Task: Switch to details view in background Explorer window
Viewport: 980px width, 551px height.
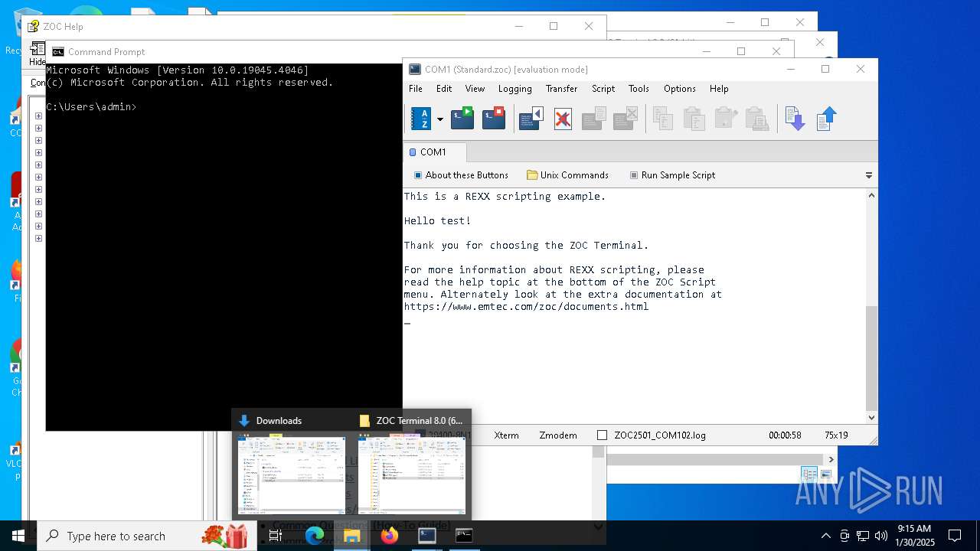Action: 809,474
